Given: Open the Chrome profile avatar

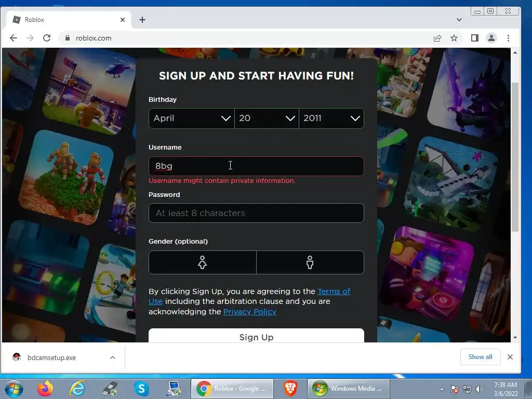Looking at the screenshot, I should click(x=491, y=38).
